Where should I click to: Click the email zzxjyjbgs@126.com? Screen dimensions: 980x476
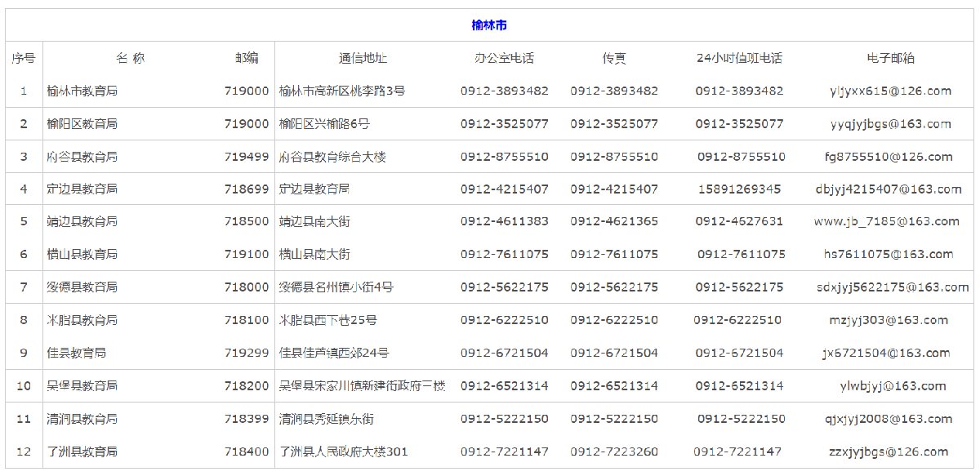pos(888,452)
